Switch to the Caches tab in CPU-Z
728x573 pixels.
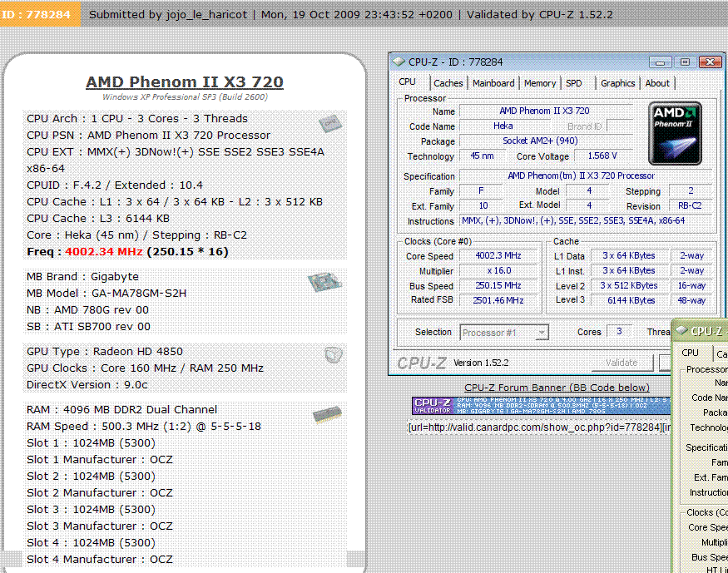(x=448, y=83)
